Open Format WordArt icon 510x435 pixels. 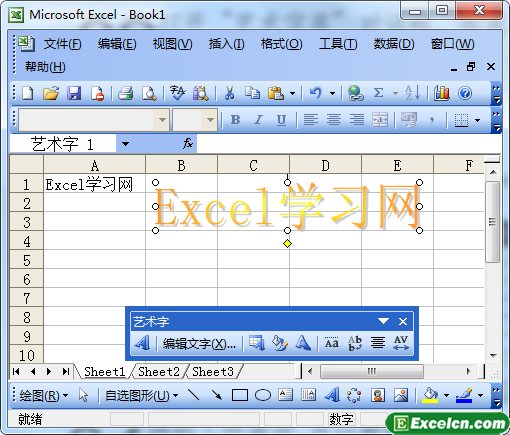pos(280,343)
